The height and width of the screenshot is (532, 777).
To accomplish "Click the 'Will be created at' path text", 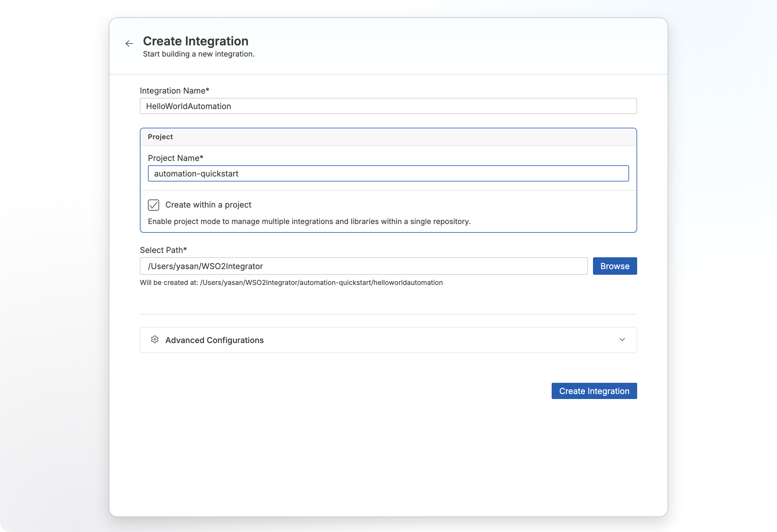I will (291, 282).
